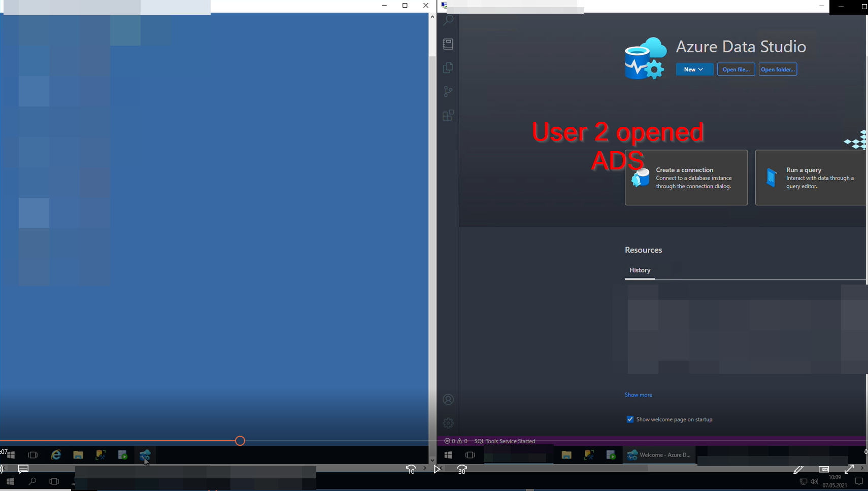The height and width of the screenshot is (491, 868).
Task: Open the Run a query card
Action: 811,178
